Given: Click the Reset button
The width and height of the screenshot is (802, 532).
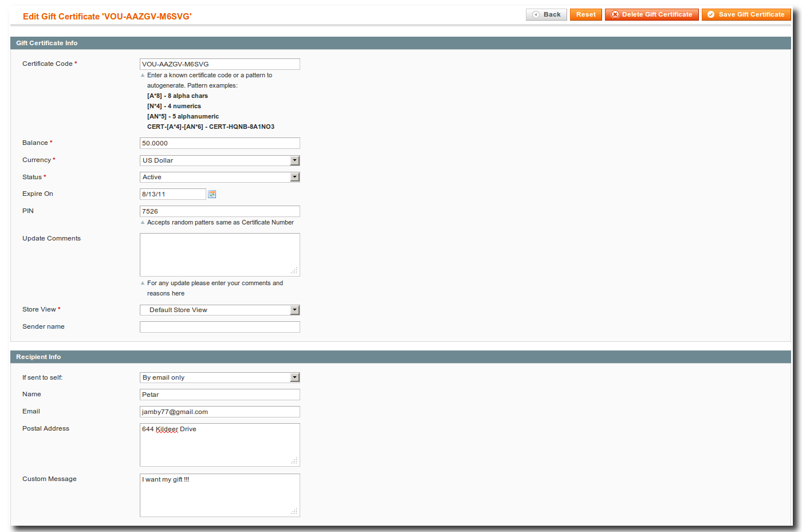Looking at the screenshot, I should (585, 14).
